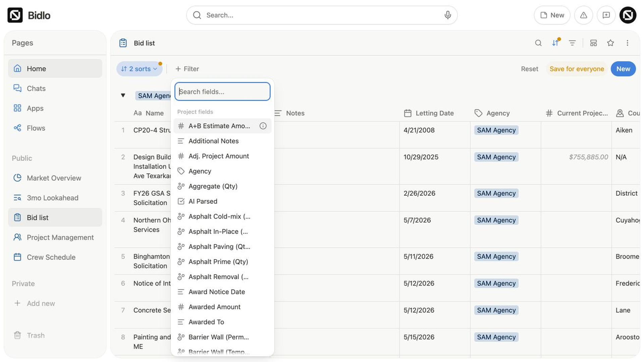Click SAM Agency tag in row 7
644x362 pixels.
click(496, 310)
